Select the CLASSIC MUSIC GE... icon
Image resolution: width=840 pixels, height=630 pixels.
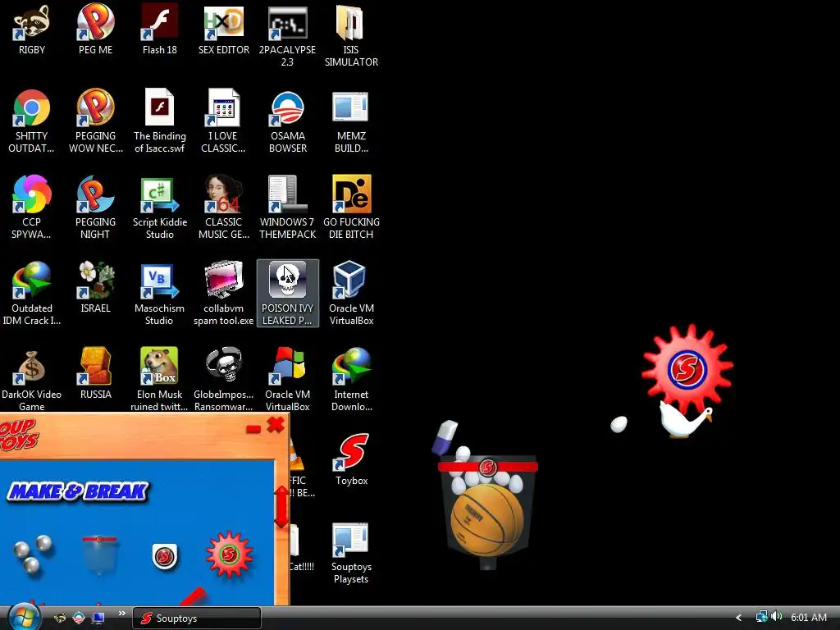(223, 207)
